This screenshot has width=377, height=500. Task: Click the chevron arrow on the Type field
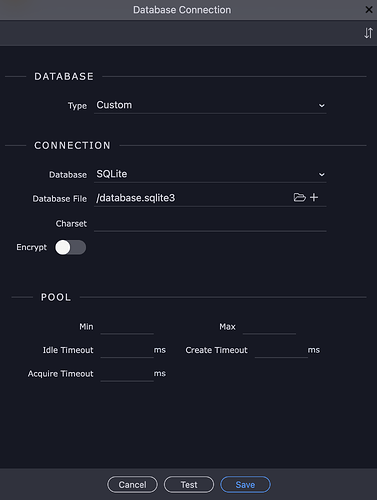(x=321, y=106)
